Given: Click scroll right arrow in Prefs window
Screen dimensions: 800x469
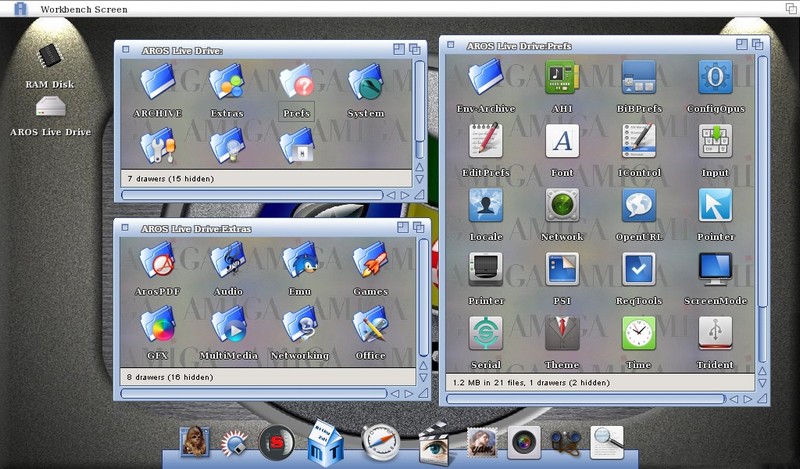Looking at the screenshot, I should (747, 399).
